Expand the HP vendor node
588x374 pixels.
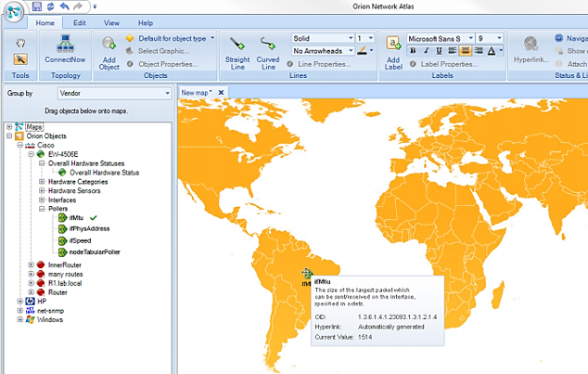20,302
